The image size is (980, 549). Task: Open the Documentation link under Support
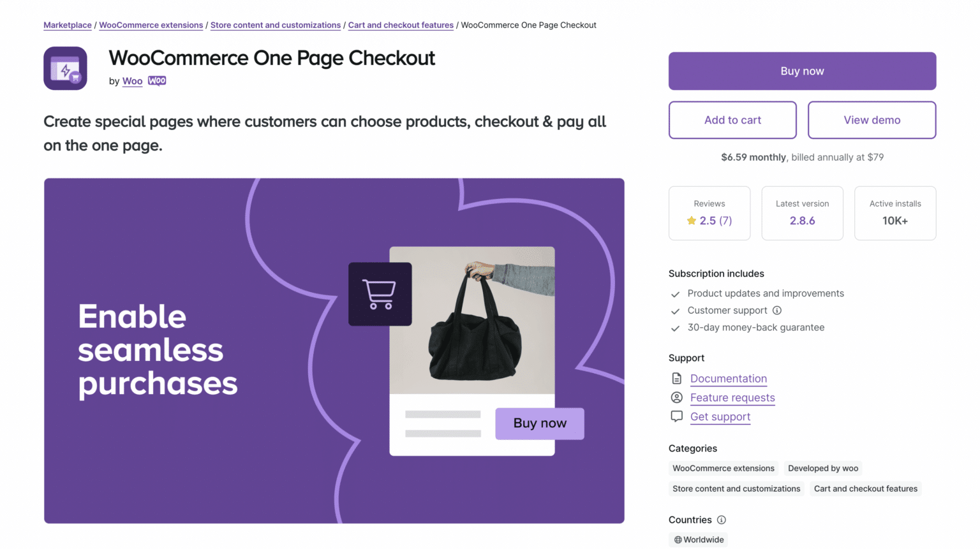728,378
